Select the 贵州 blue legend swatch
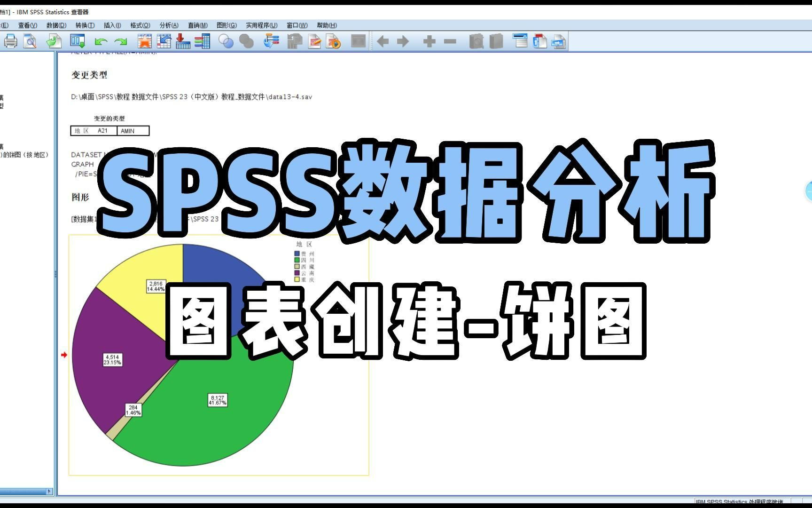Viewport: 812px width, 508px height. [x=297, y=254]
